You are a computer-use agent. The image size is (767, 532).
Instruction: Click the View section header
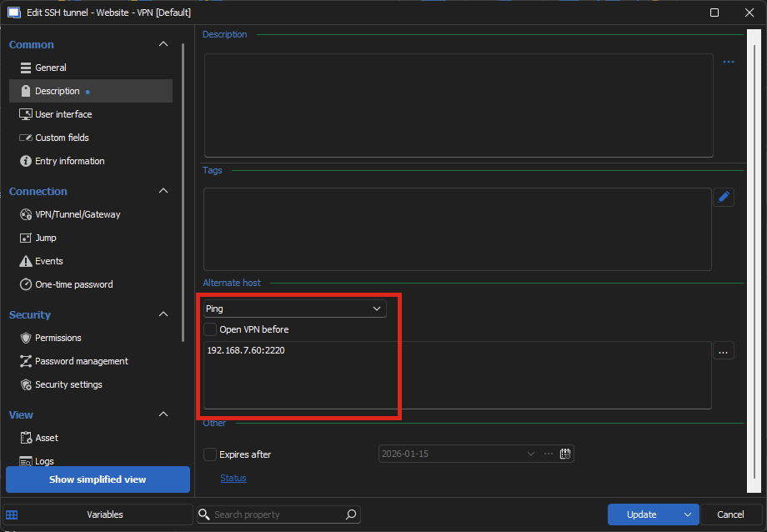[21, 415]
